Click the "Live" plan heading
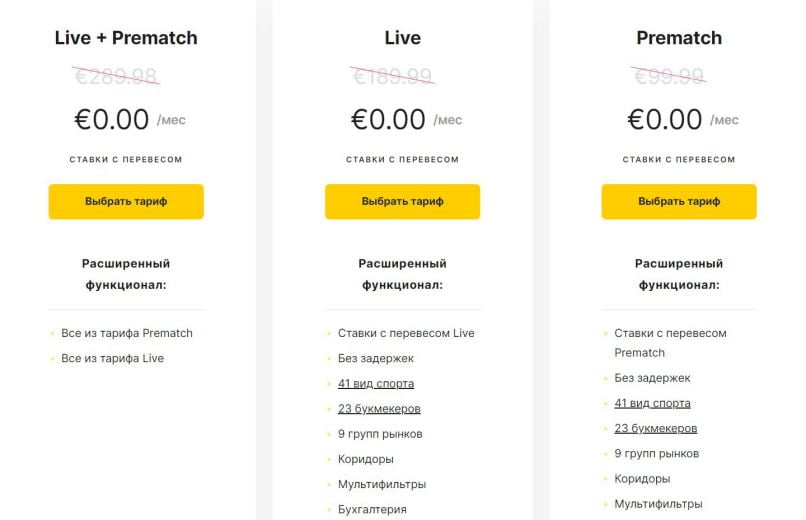This screenshot has height=520, width=806. point(402,38)
